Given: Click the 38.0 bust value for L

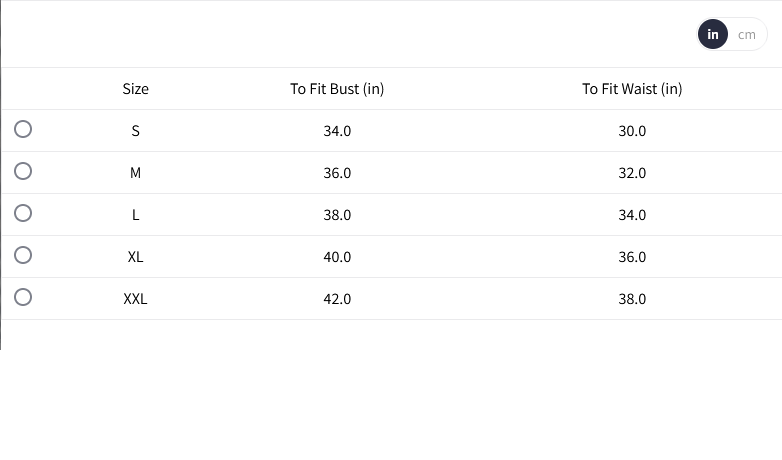Looking at the screenshot, I should click(x=337, y=215).
